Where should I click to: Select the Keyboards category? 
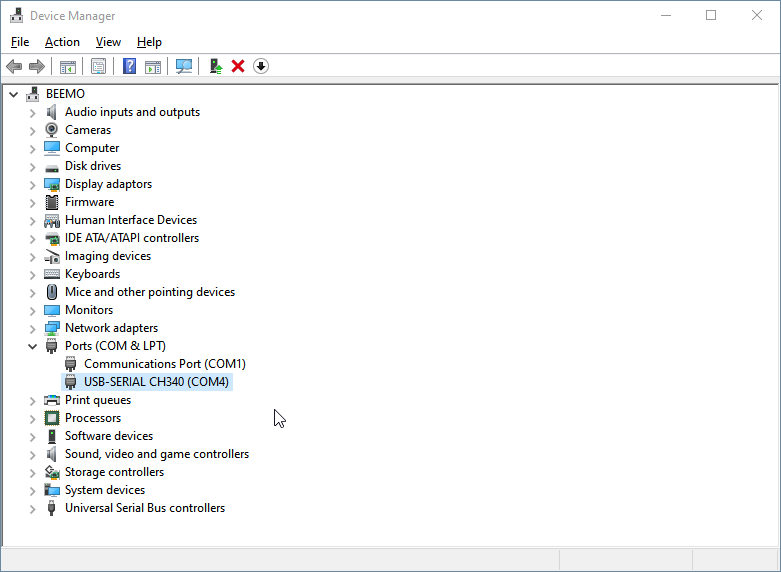coord(92,274)
